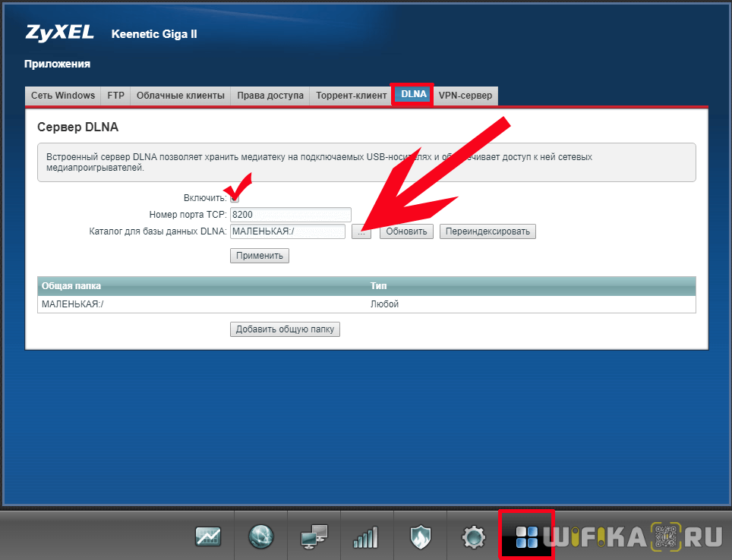Image resolution: width=732 pixels, height=560 pixels.
Task: Select the МАЛЕНЬКАЯ:/ shared folder row
Action: (367, 304)
